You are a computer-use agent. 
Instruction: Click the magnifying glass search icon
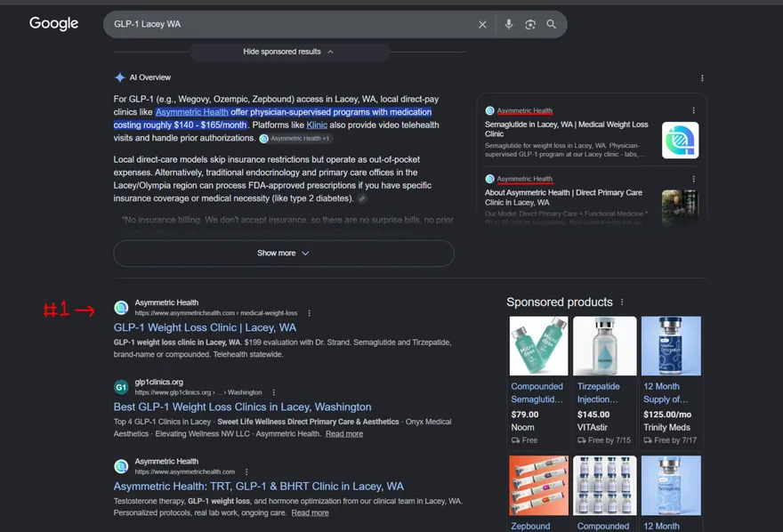pyautogui.click(x=551, y=24)
